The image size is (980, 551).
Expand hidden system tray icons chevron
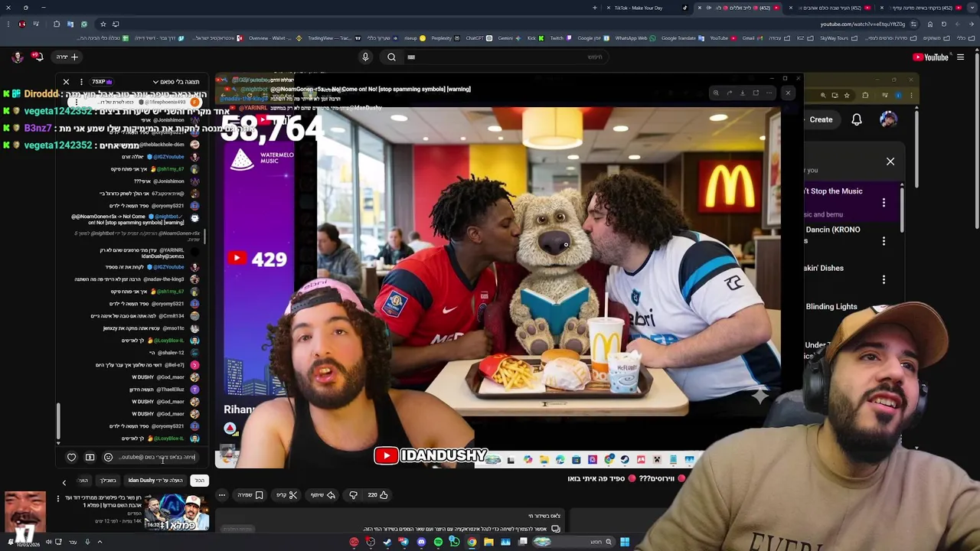pos(100,542)
